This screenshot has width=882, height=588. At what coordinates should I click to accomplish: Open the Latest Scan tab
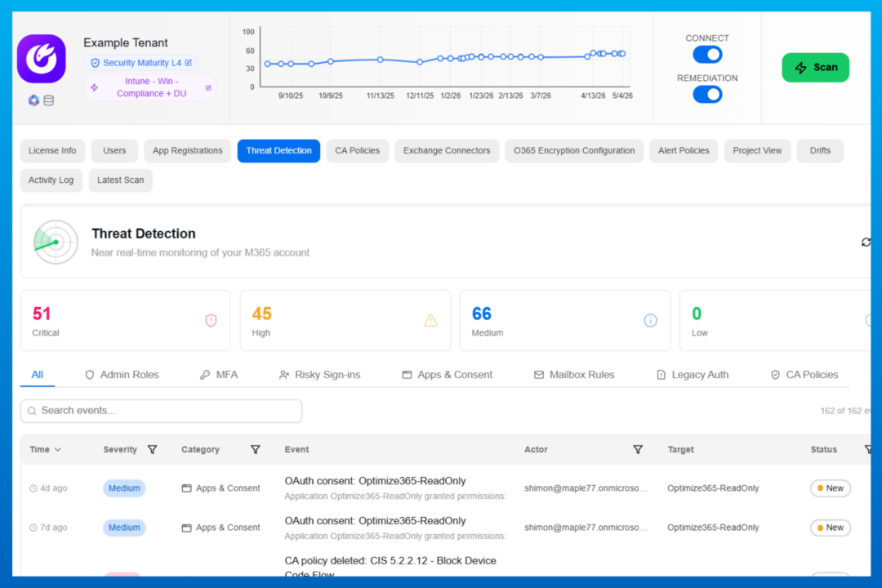point(120,180)
